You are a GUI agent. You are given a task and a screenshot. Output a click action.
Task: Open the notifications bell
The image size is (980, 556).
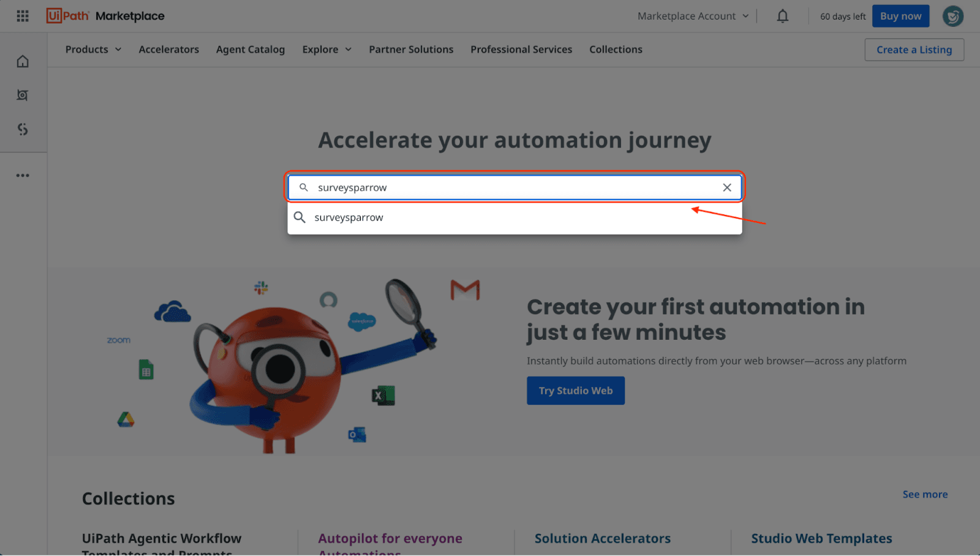tap(782, 16)
